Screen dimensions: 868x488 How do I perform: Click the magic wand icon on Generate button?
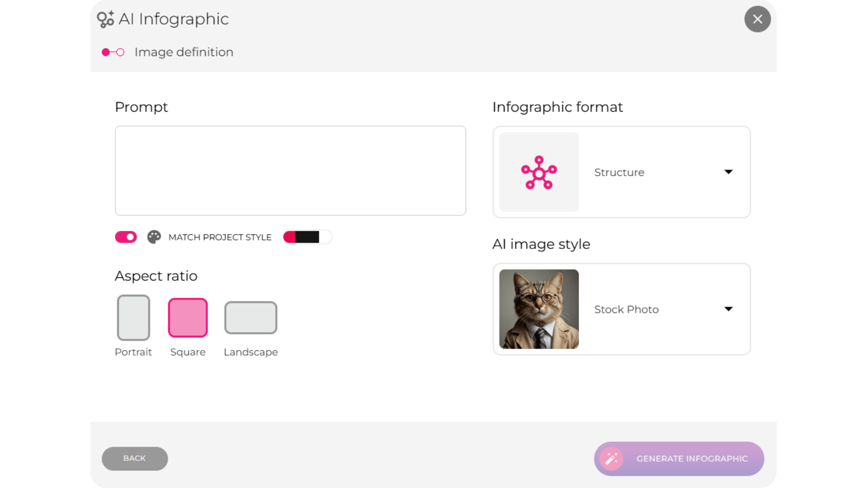point(611,459)
